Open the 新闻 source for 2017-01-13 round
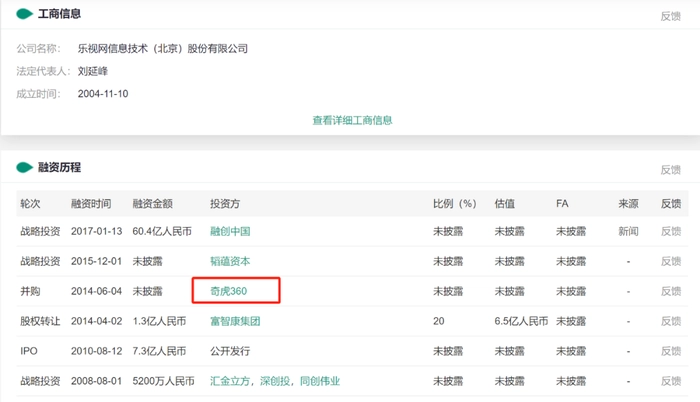This screenshot has height=402, width=700. [628, 231]
